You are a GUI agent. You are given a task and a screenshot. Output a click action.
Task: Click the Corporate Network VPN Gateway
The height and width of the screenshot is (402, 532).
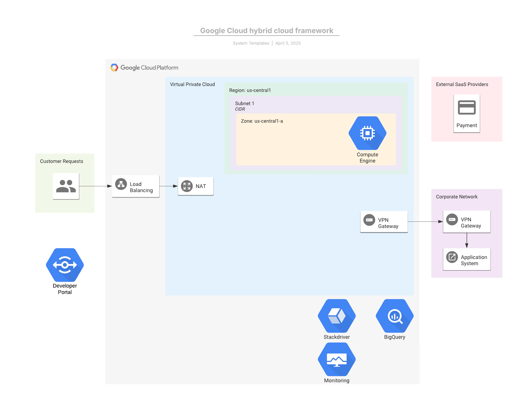[467, 222]
